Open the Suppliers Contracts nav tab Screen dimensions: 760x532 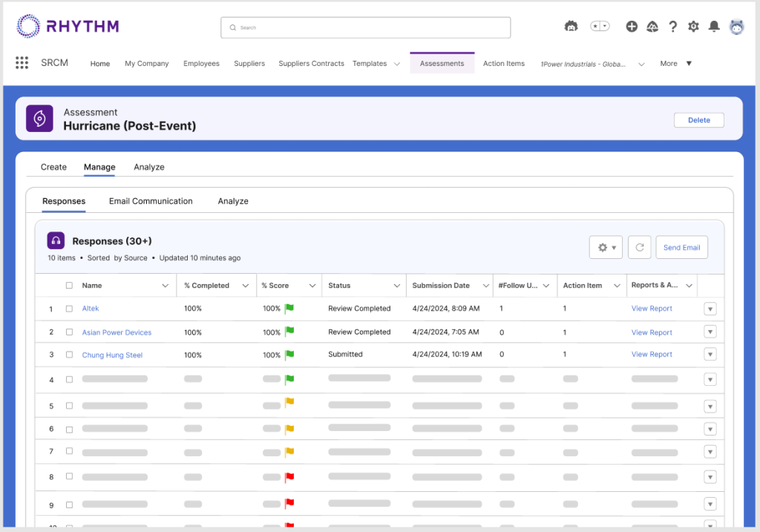pyautogui.click(x=311, y=64)
